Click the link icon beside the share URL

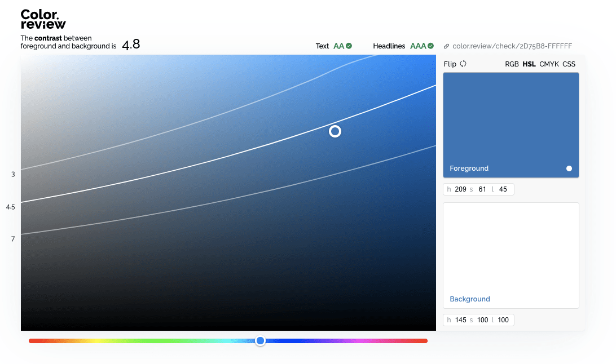point(447,46)
